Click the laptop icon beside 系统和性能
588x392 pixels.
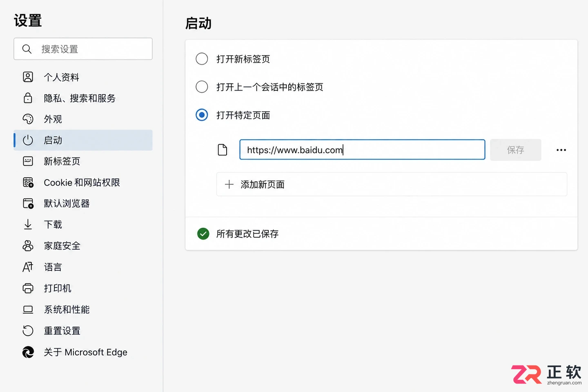coord(28,310)
